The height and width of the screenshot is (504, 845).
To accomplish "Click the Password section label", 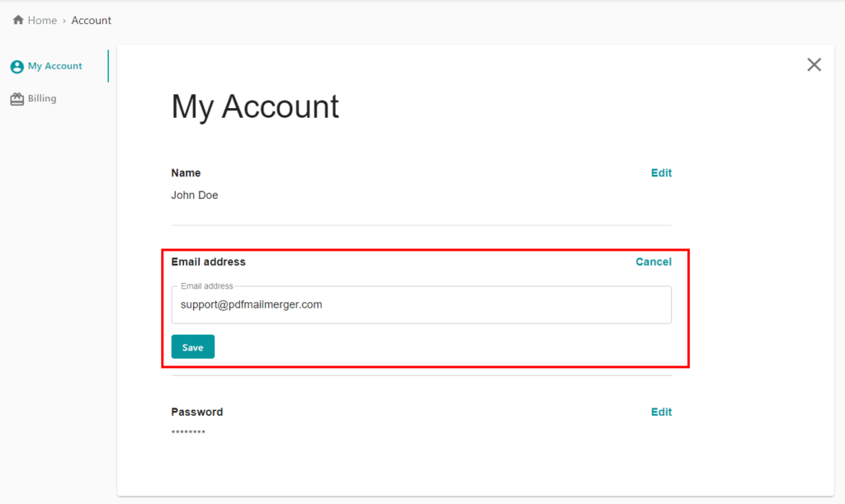I will pos(196,412).
